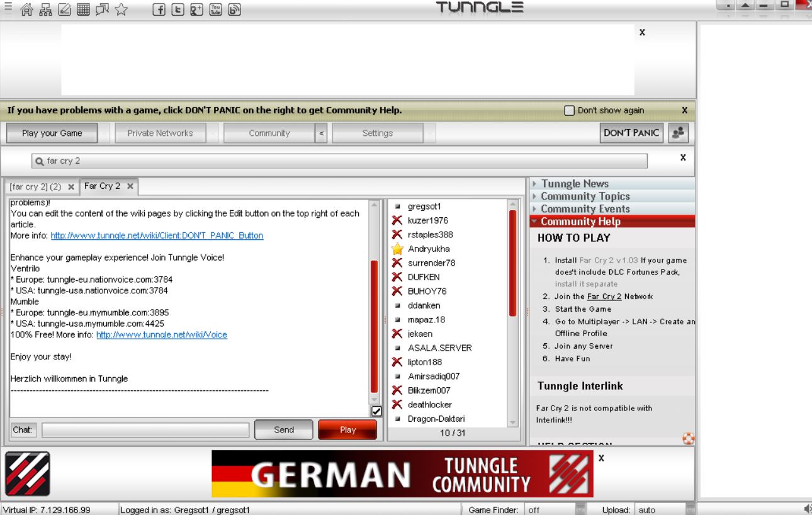
Task: Open Tunngle's Facebook page icon
Action: pyautogui.click(x=159, y=11)
